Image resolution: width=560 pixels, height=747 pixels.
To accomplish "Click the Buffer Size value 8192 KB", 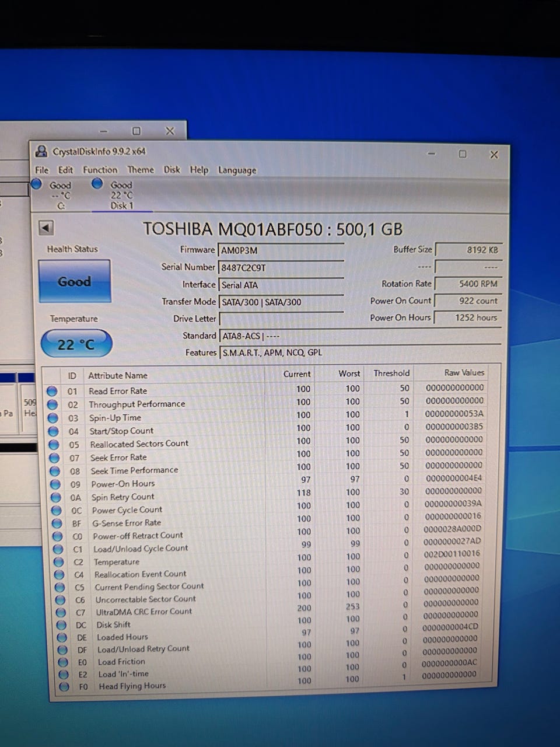I will [x=468, y=250].
